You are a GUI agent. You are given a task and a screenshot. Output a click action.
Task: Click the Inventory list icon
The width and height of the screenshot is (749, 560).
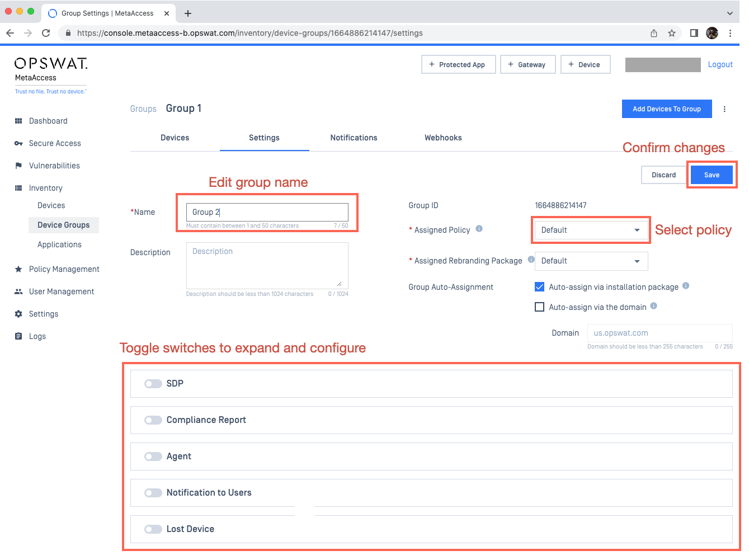point(18,188)
